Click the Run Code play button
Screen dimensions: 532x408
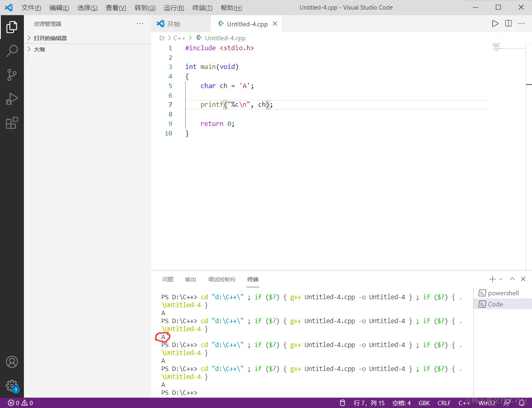click(x=495, y=24)
